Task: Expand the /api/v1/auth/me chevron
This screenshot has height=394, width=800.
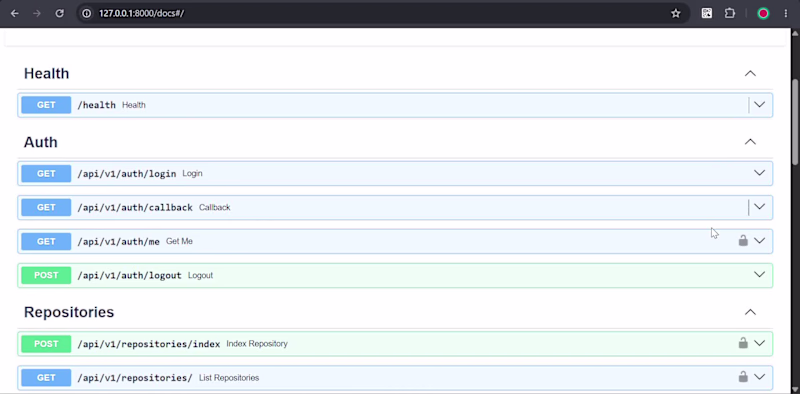Action: click(x=759, y=241)
